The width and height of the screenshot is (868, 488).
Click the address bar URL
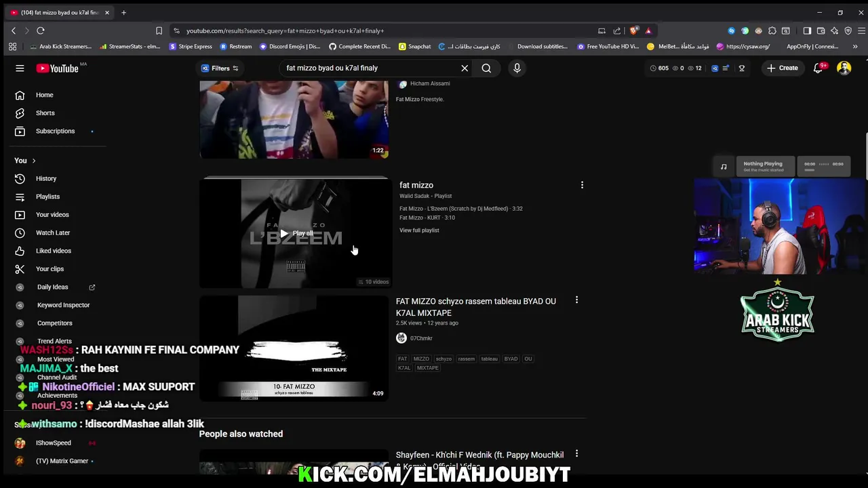[285, 30]
